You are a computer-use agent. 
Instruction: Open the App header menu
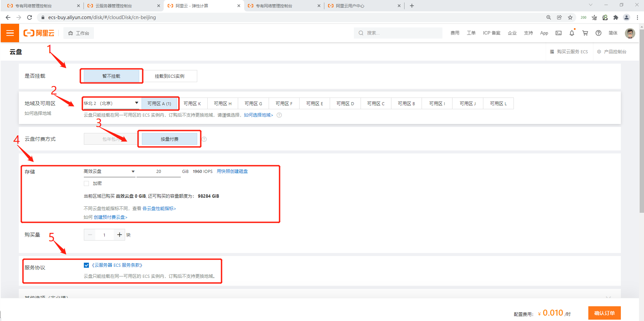pos(544,33)
